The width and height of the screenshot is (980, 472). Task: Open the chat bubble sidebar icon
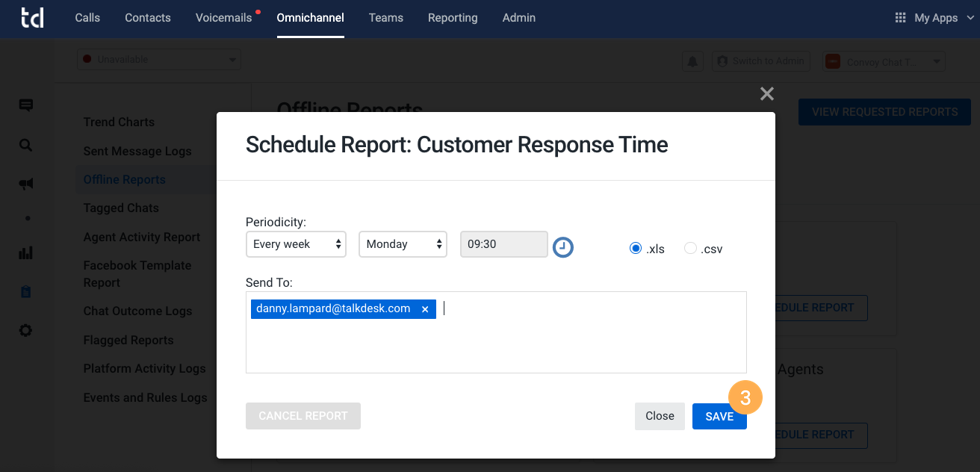[x=26, y=105]
